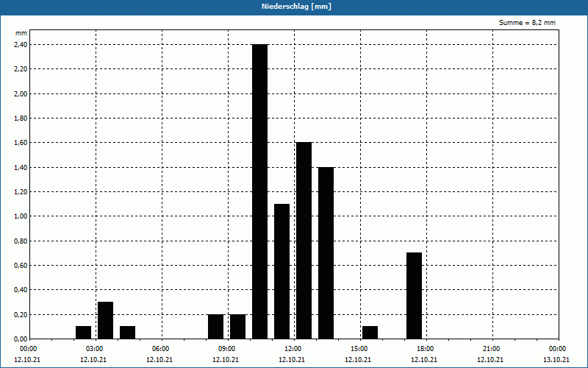Viewport: 588px width, 368px height.
Task: Click the bar reaching 1,60 mm
Action: [x=304, y=241]
